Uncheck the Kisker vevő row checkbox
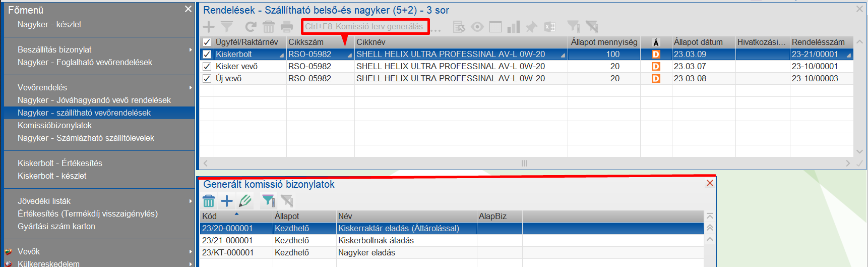Viewport: 868px width, 267px height. 207,66
